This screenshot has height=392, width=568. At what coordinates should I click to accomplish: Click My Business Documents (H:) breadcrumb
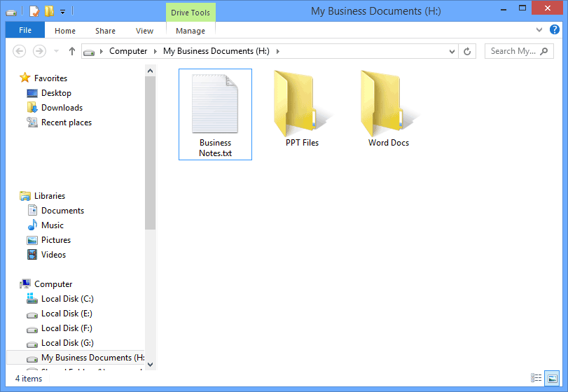[216, 51]
